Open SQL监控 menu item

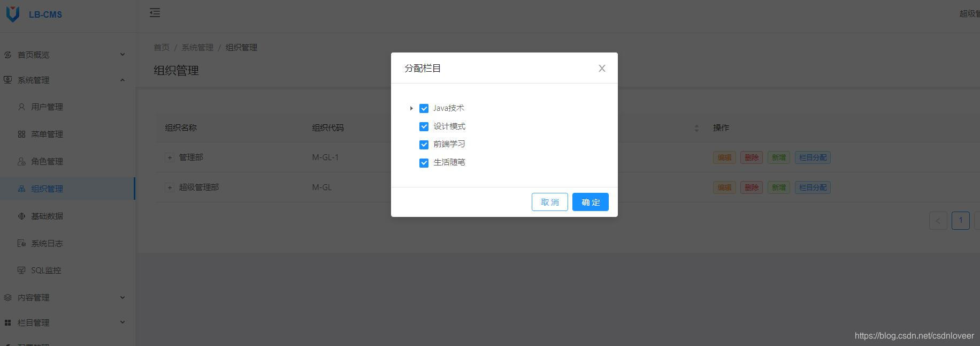(x=67, y=270)
